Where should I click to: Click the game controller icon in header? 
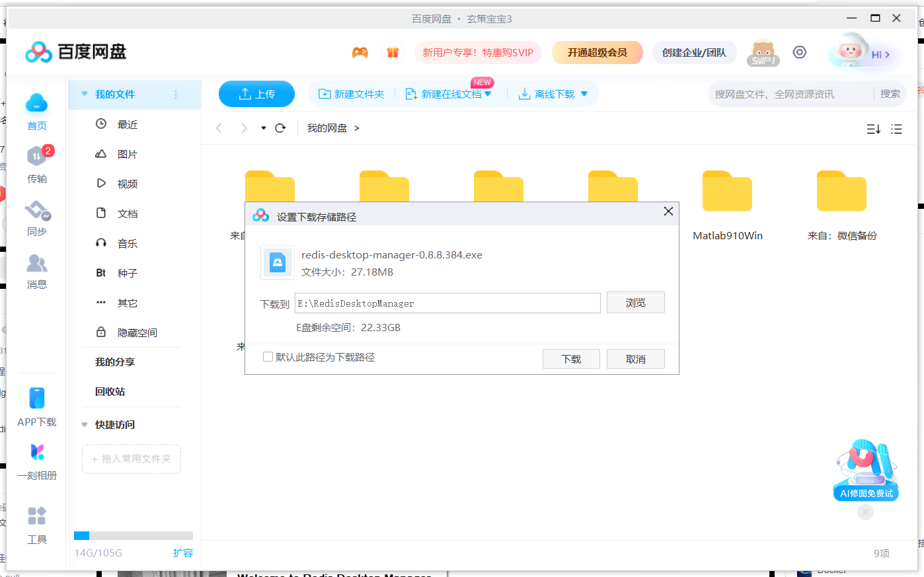pyautogui.click(x=360, y=53)
